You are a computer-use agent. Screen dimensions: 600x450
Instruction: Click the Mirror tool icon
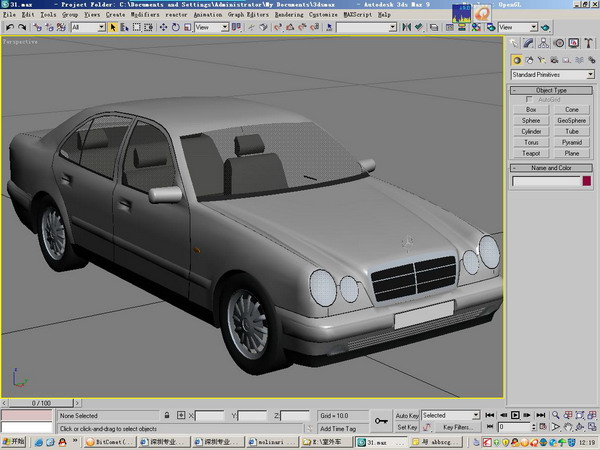click(x=407, y=27)
